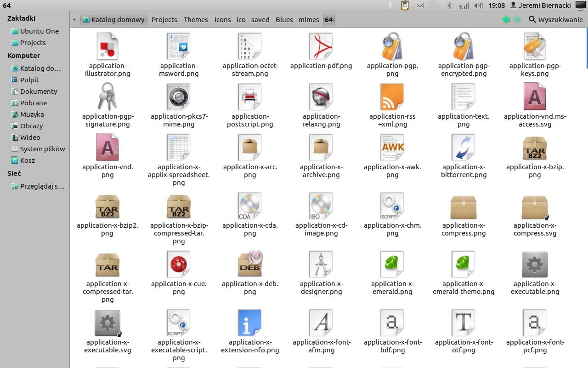Click the 19:08 clock in panel

[497, 6]
